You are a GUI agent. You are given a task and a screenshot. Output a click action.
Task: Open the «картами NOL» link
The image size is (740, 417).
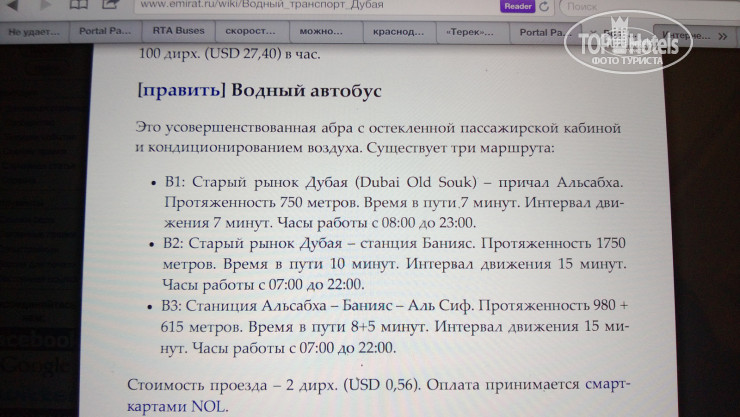178,407
